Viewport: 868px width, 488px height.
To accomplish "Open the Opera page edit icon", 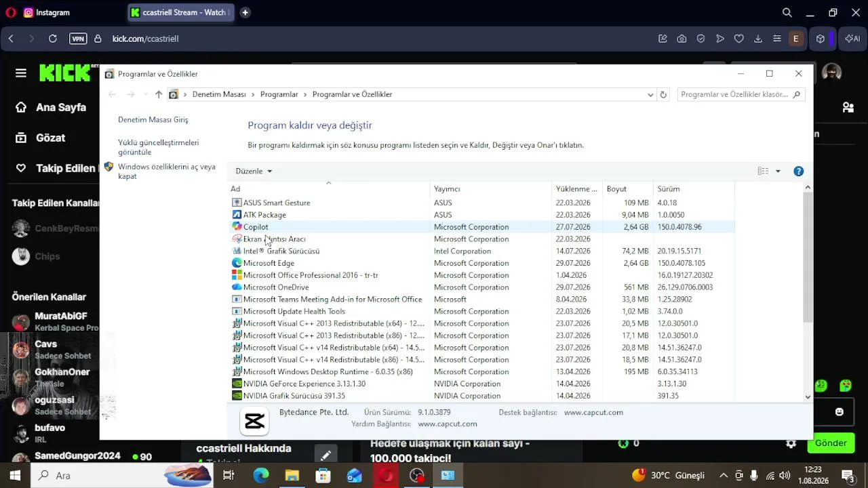I will click(663, 39).
